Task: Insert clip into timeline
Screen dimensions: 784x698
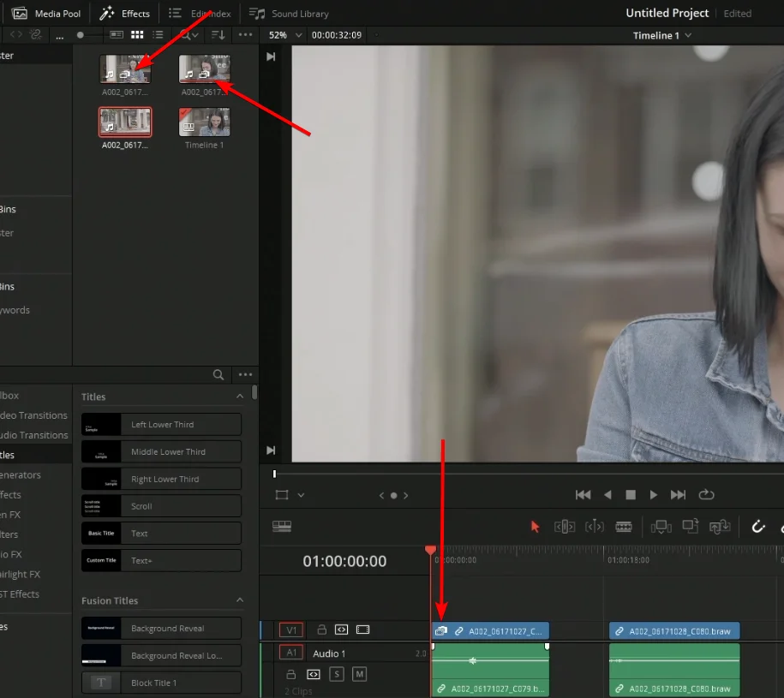Action: click(x=661, y=527)
